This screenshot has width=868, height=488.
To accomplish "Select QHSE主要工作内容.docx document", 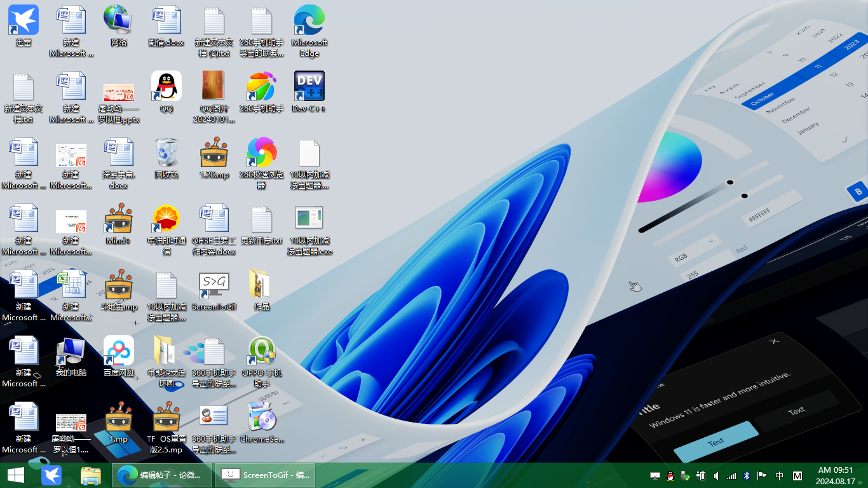I will click(x=214, y=230).
